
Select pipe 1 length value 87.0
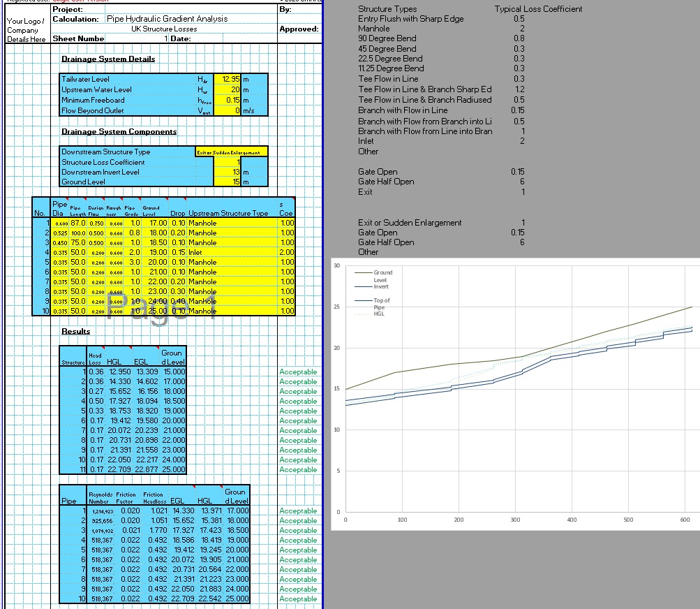coord(77,223)
